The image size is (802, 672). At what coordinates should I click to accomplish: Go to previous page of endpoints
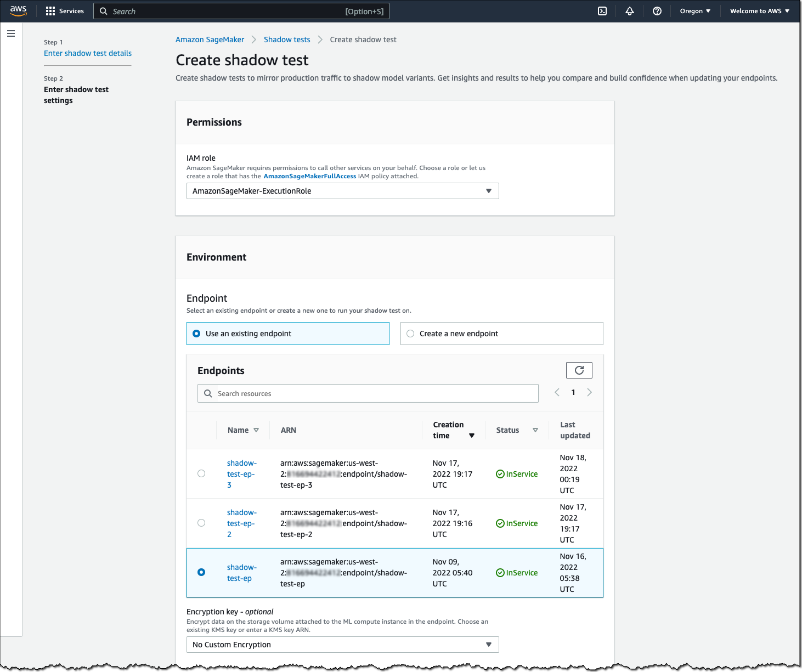[557, 392]
